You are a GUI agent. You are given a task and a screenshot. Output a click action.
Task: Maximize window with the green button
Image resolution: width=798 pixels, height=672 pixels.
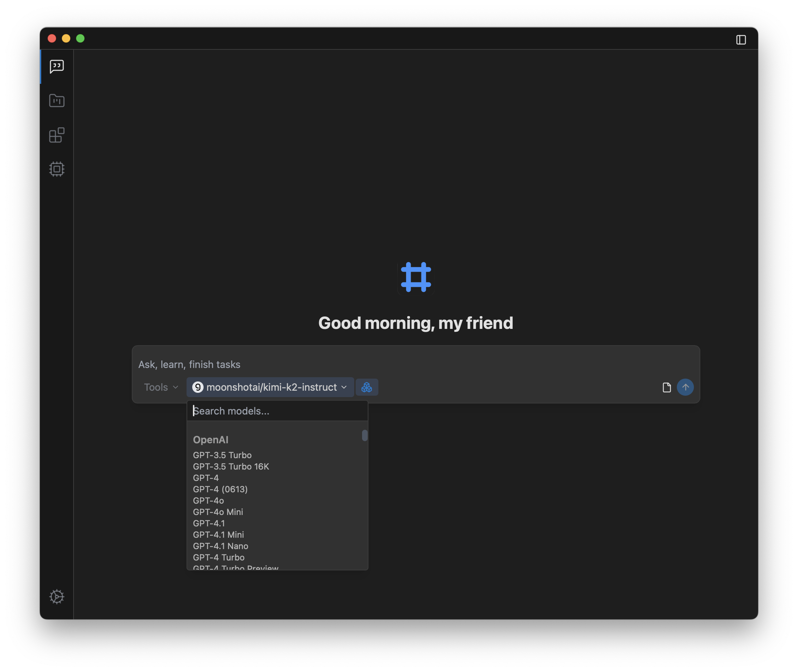[80, 38]
